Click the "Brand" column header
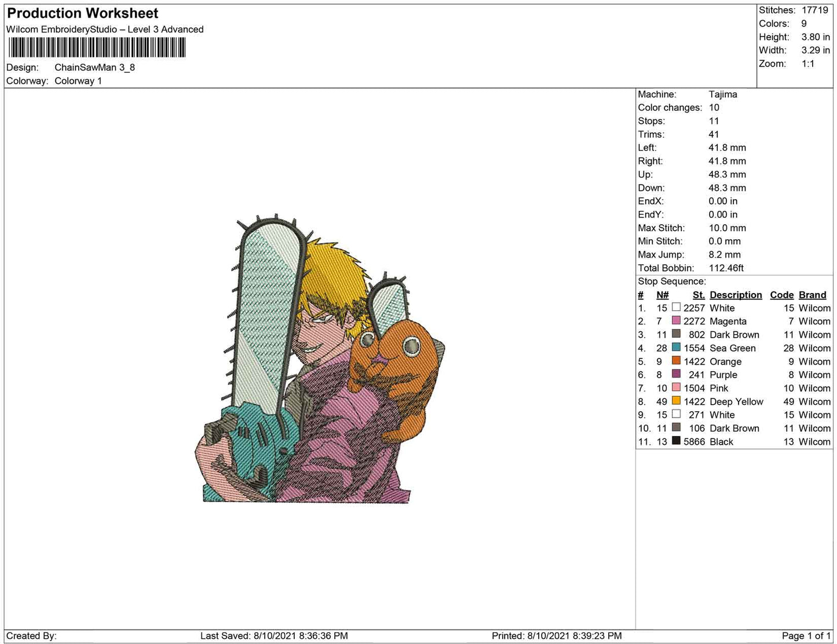 click(x=813, y=295)
